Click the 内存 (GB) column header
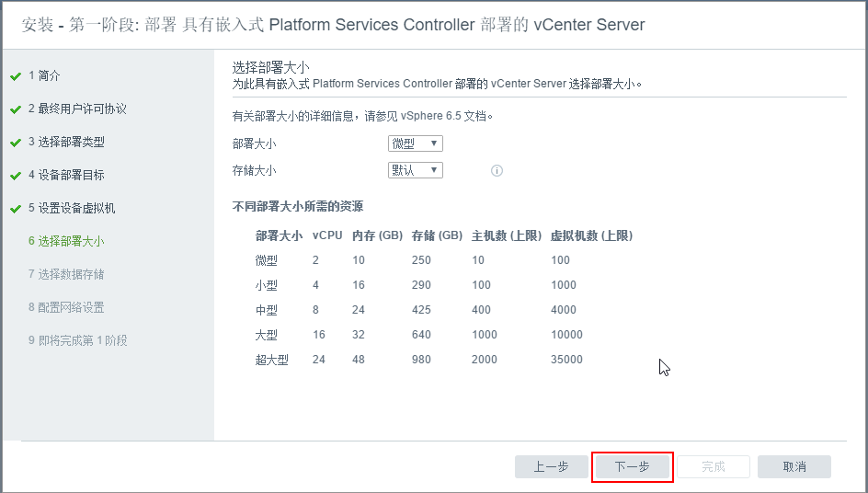This screenshot has height=493, width=868. [x=377, y=235]
